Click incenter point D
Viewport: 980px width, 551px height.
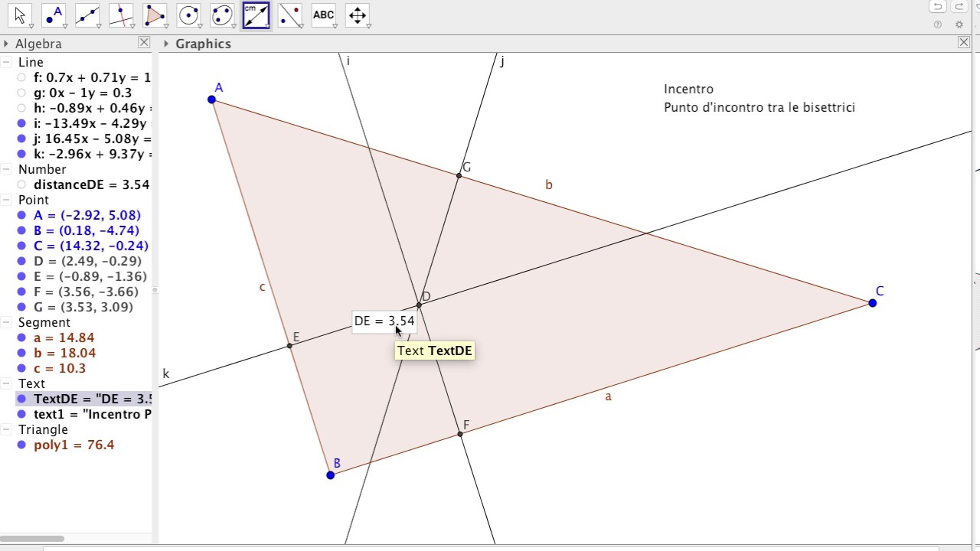(x=419, y=305)
